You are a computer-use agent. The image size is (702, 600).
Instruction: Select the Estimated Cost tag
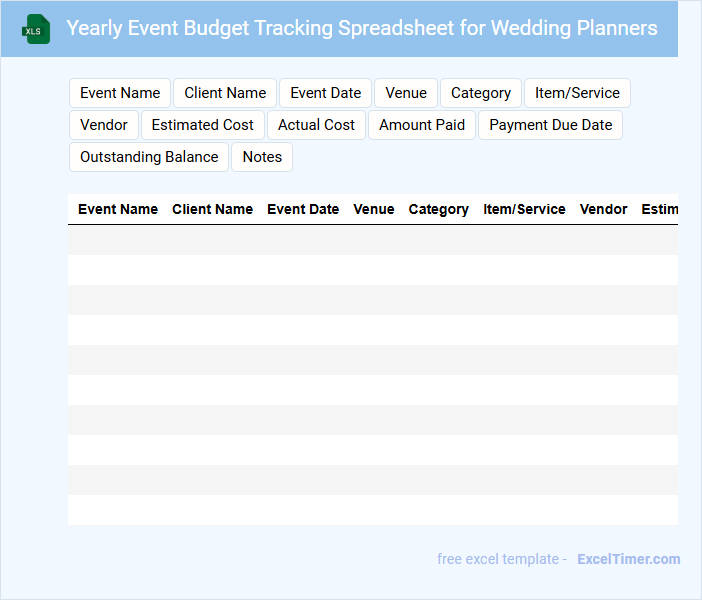(203, 125)
